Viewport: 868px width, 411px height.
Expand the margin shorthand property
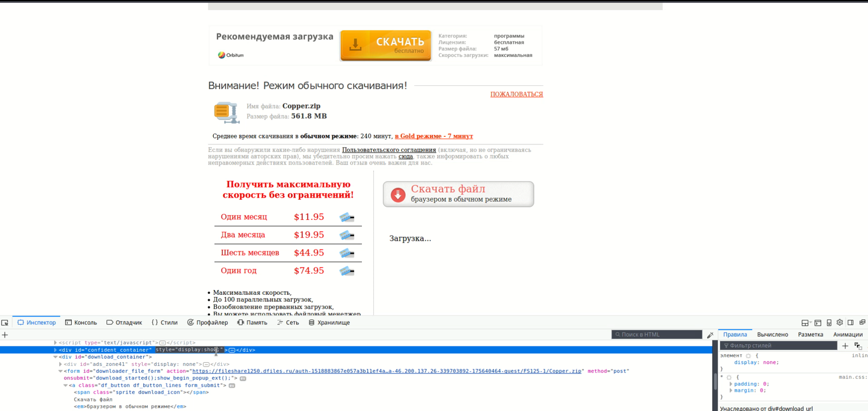pos(731,390)
